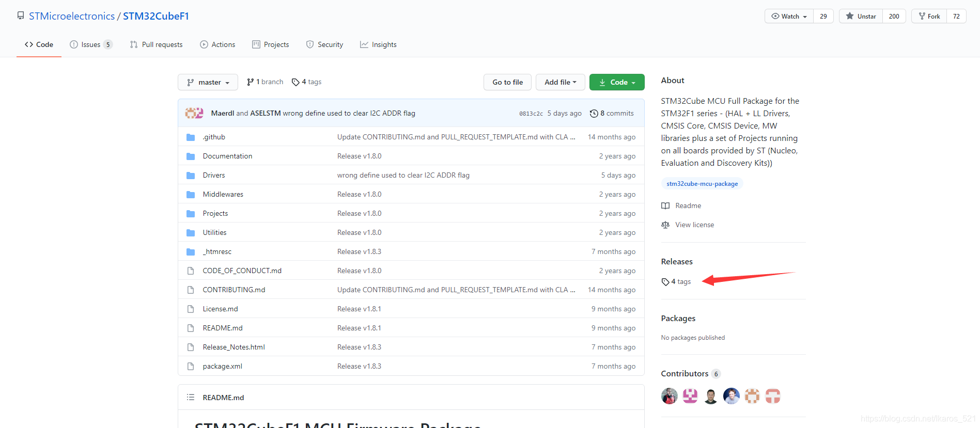Open commit hash 0813c2c

pos(531,114)
